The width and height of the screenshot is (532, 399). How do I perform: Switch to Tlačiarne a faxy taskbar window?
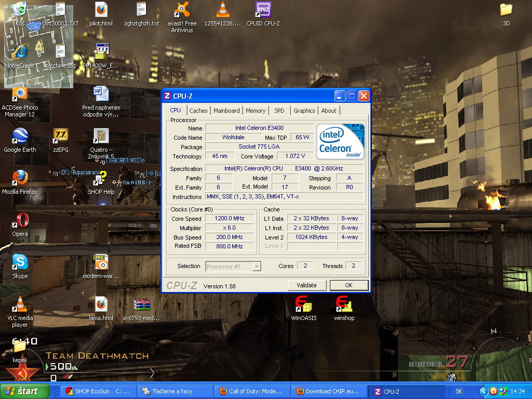[176, 391]
